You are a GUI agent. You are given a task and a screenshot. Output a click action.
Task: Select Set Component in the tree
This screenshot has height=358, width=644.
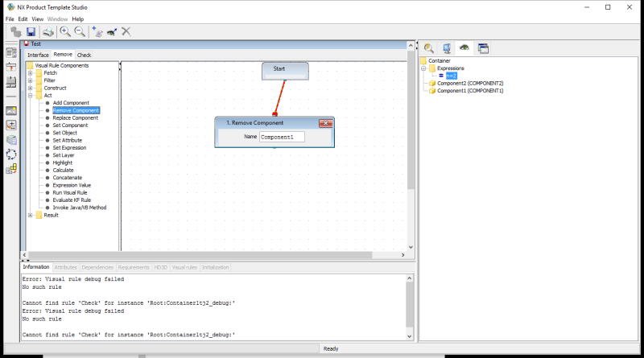click(70, 126)
